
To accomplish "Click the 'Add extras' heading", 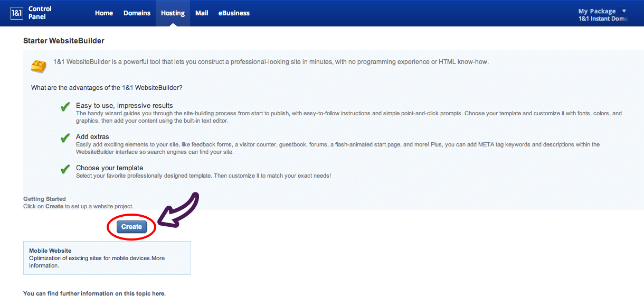I will tap(92, 137).
